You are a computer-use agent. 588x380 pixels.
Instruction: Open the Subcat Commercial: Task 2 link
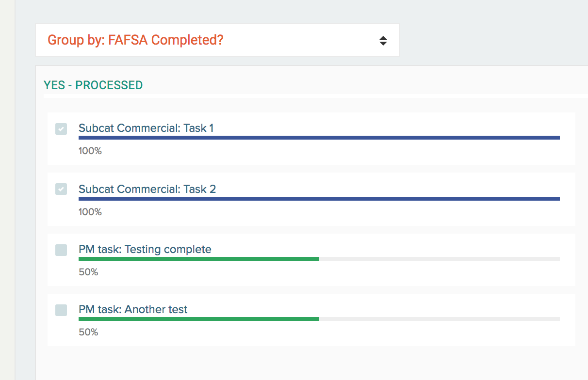point(147,189)
